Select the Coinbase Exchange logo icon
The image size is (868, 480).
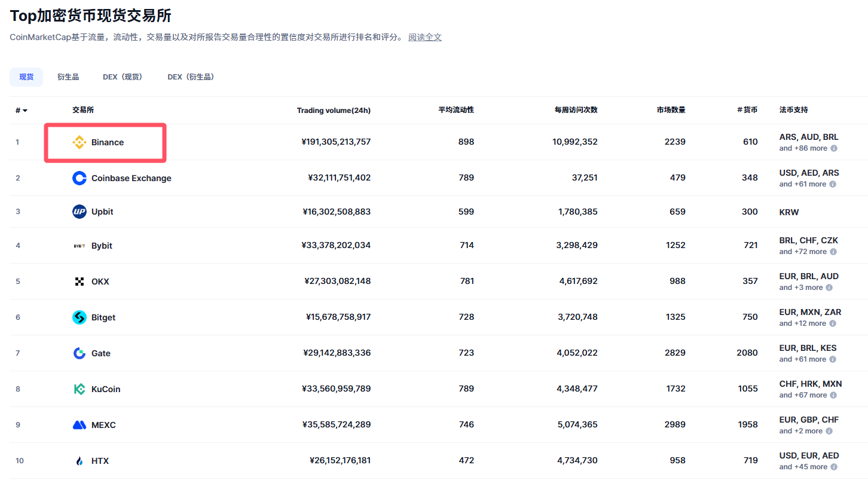79,178
